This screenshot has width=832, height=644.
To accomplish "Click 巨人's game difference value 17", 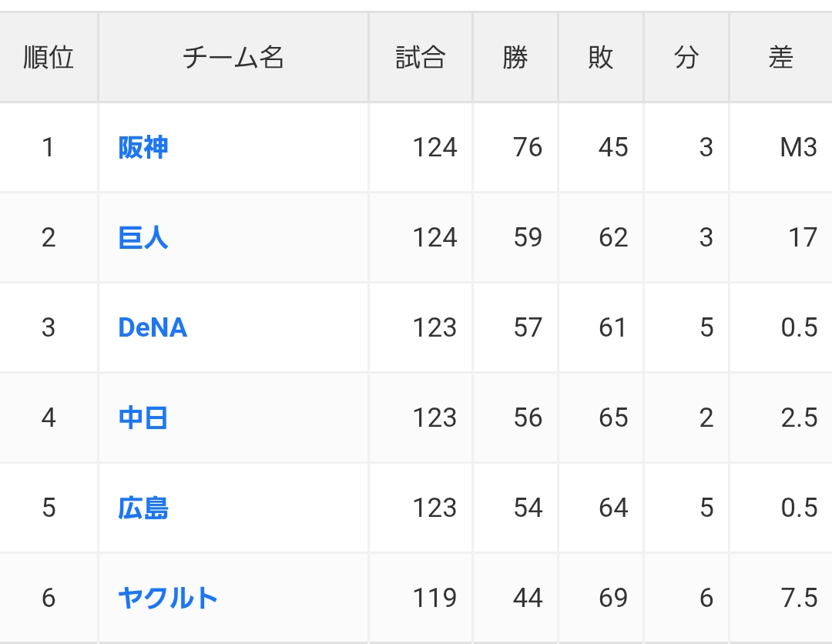I will 802,237.
